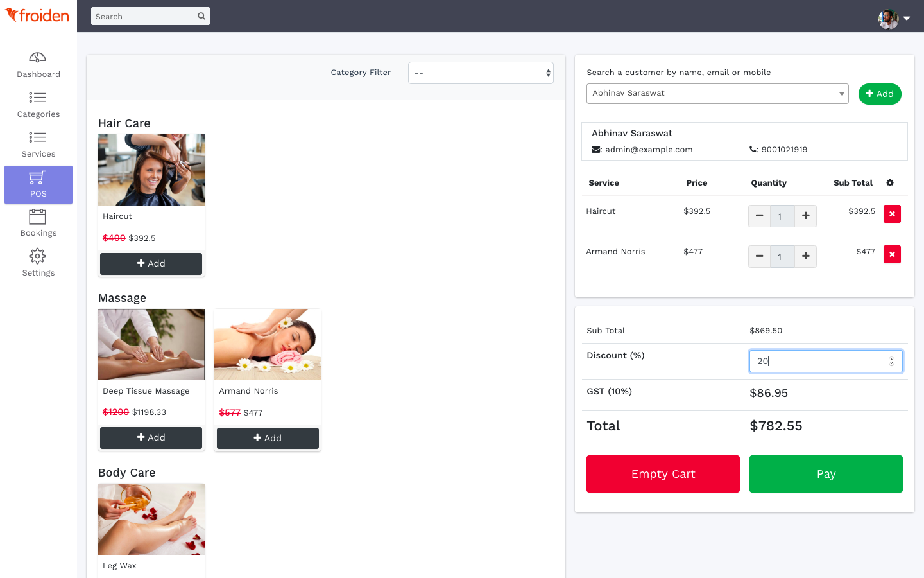Viewport: 924px width, 578px height.
Task: Click the search magnifier icon
Action: (x=201, y=16)
